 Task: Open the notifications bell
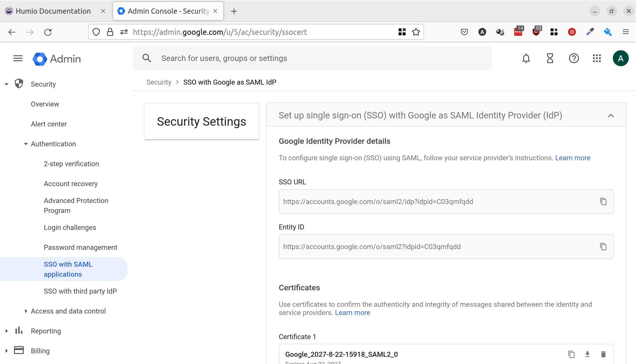click(x=526, y=58)
